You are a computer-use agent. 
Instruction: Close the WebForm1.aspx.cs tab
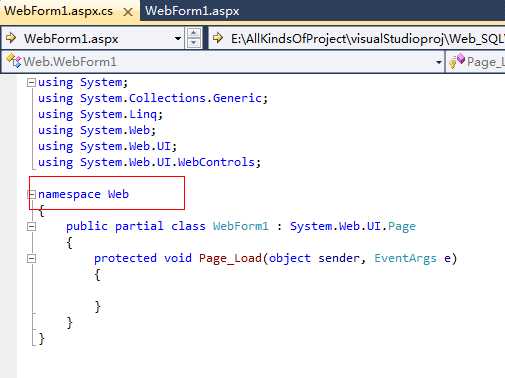point(128,12)
